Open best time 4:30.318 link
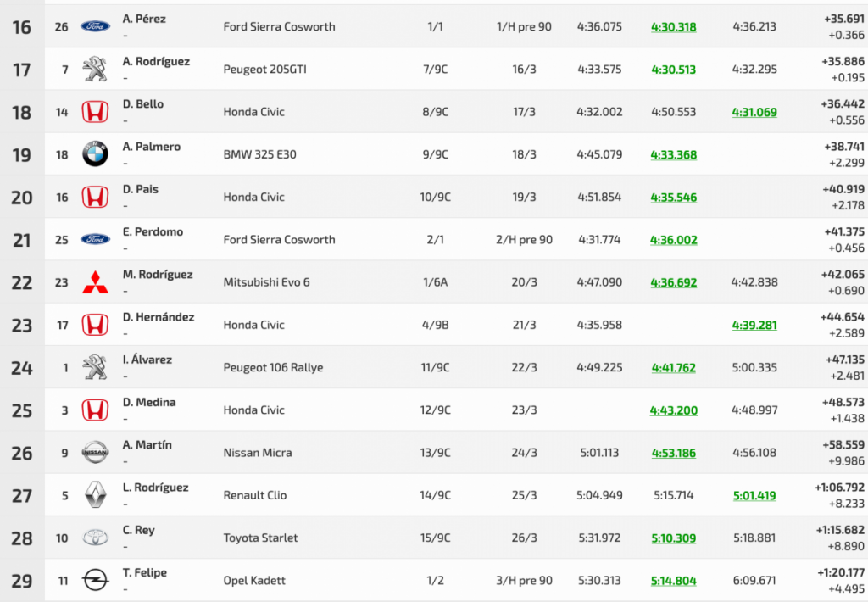 tap(673, 27)
